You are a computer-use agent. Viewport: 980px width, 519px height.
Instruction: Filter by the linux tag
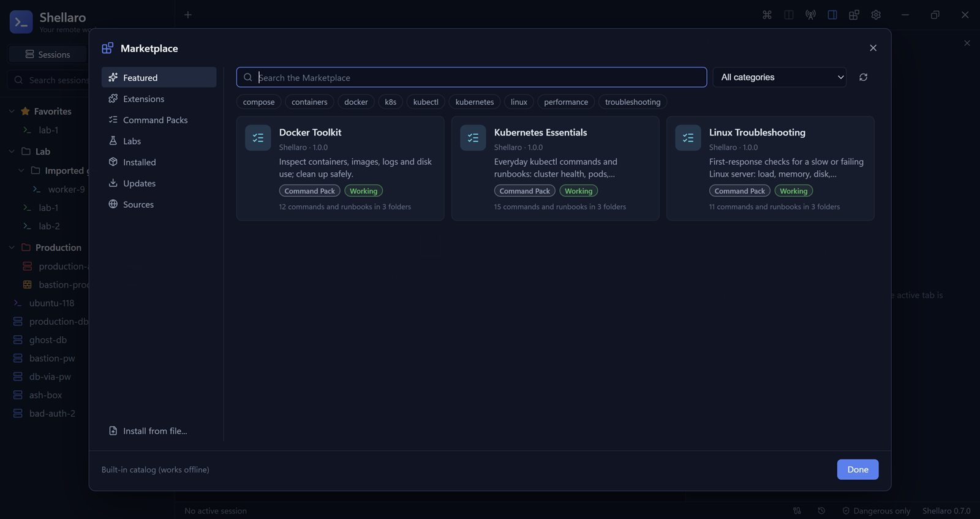pyautogui.click(x=519, y=102)
